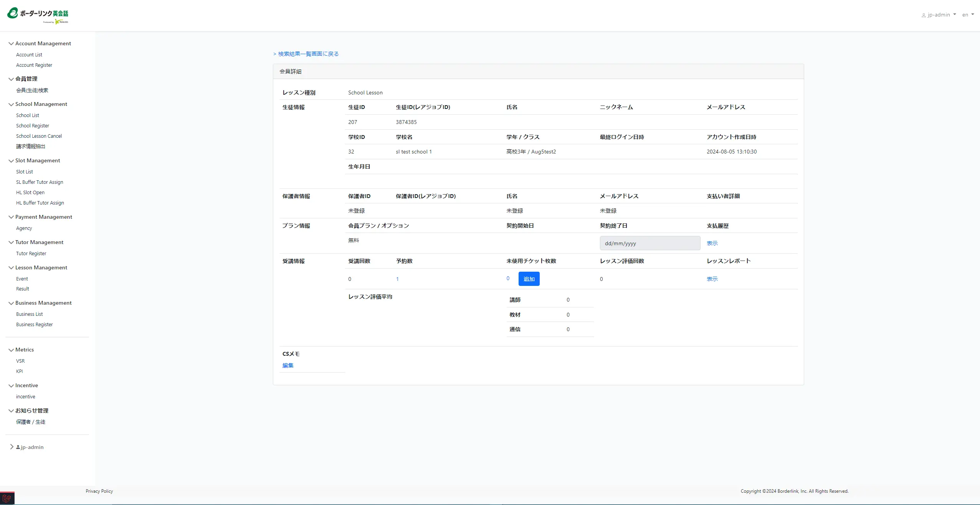Open the School List menu item
The image size is (980, 505).
(28, 115)
